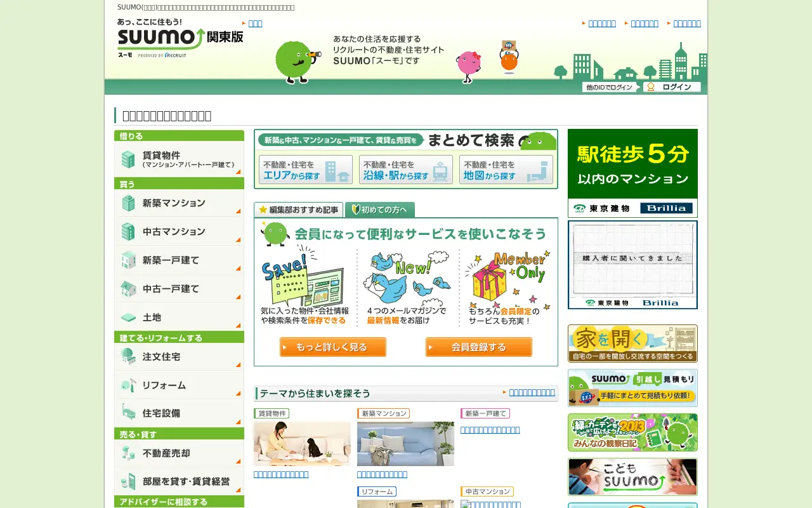Select 不動産売却 in the sidebar
This screenshot has height=508, width=812.
179,453
